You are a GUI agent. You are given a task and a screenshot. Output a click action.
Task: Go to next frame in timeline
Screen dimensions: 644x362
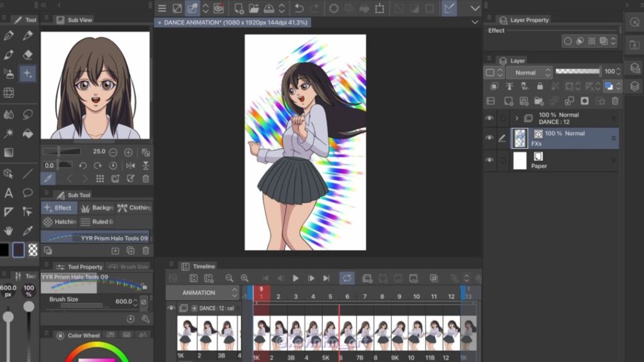click(x=311, y=278)
